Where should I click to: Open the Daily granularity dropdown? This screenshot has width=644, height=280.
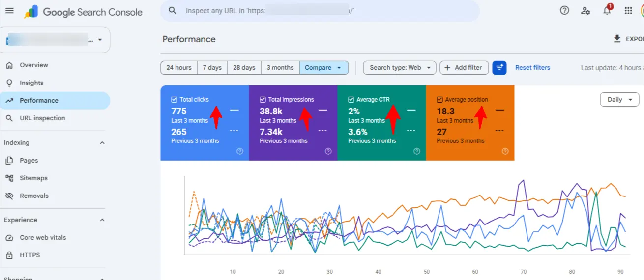point(619,99)
